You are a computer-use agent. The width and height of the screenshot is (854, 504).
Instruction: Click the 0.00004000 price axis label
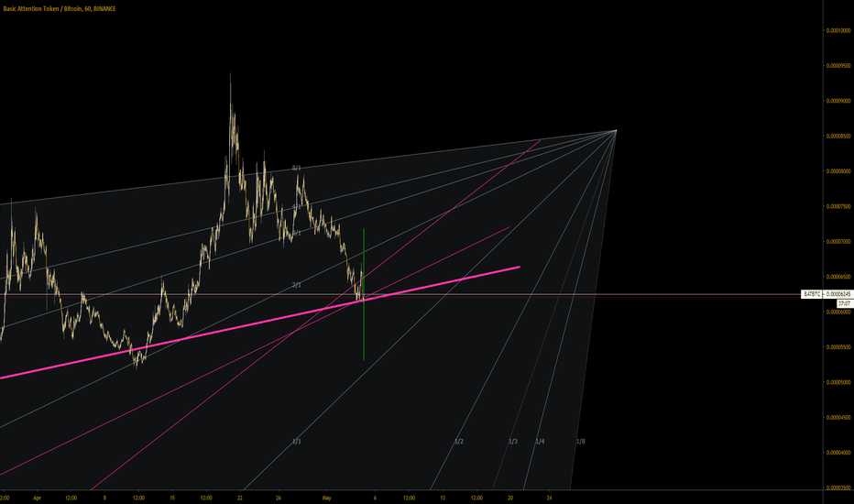click(x=838, y=453)
